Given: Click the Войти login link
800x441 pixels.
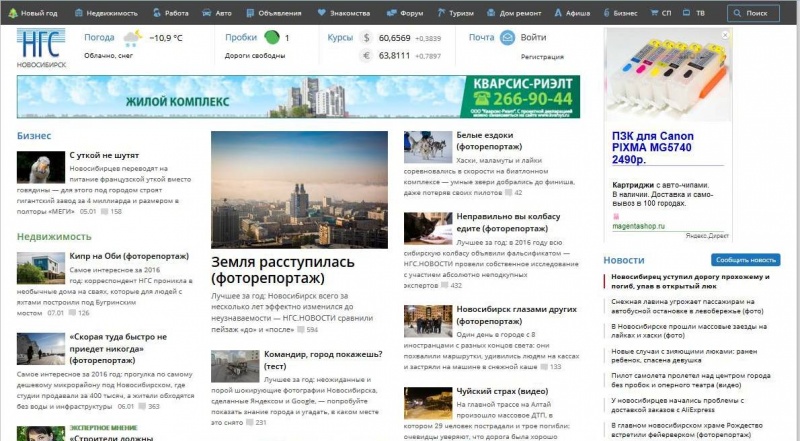Looking at the screenshot, I should pos(533,38).
